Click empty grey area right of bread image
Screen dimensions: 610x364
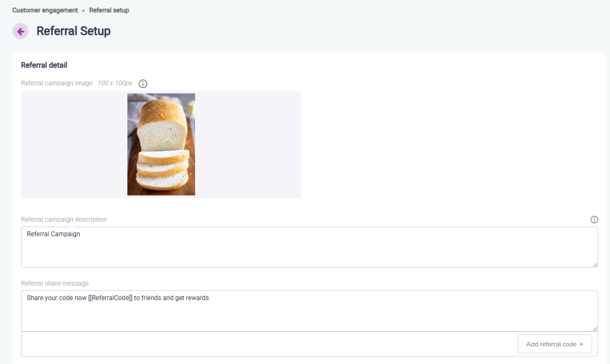click(x=247, y=144)
